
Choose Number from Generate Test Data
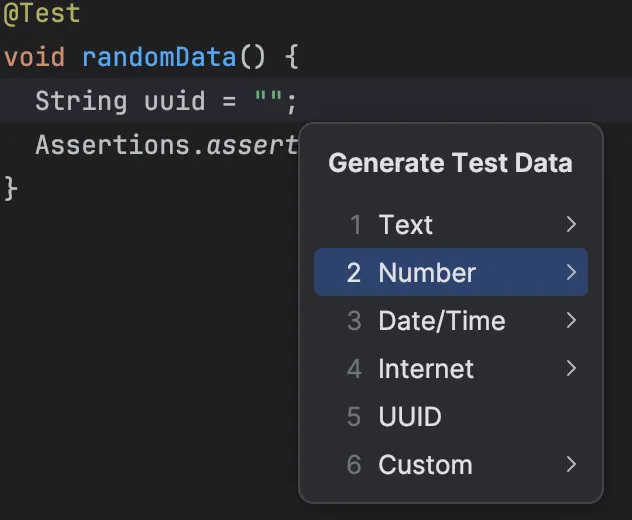click(427, 273)
